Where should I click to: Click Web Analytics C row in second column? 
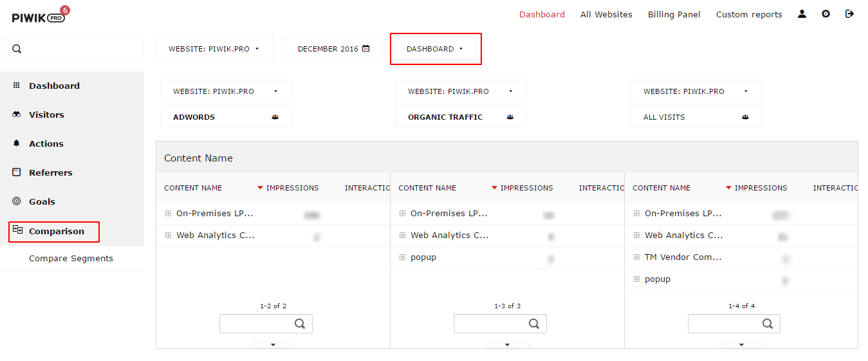(x=507, y=236)
